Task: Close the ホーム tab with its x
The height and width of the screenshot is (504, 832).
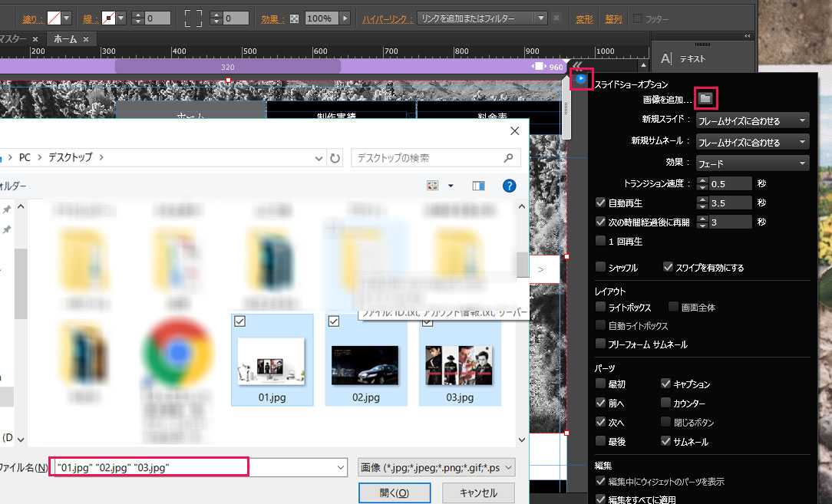Action: click(86, 39)
